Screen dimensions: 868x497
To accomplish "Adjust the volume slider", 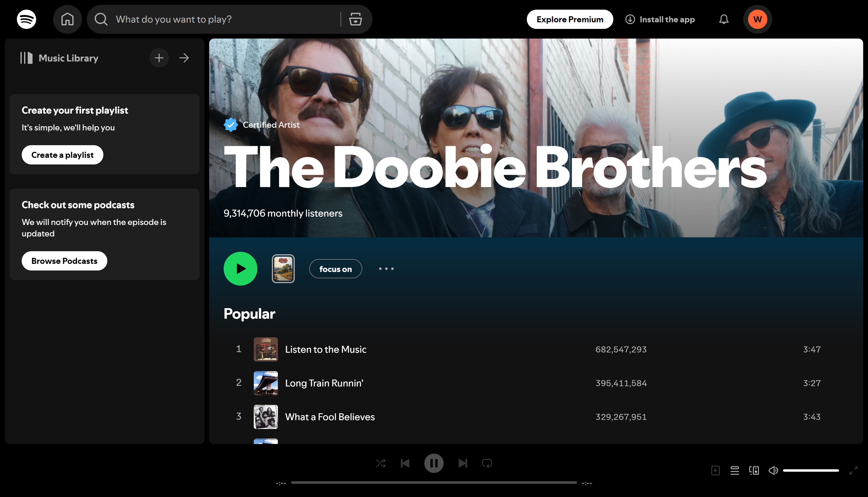I will pyautogui.click(x=811, y=470).
